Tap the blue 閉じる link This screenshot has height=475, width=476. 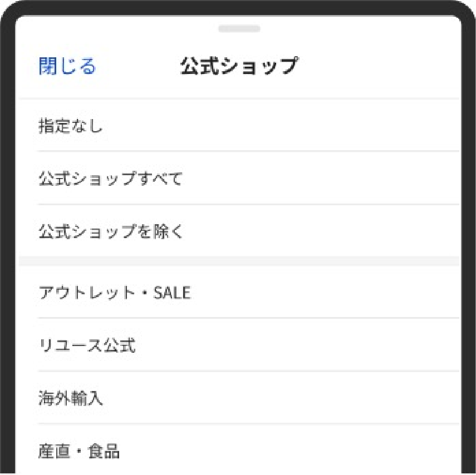click(x=67, y=66)
